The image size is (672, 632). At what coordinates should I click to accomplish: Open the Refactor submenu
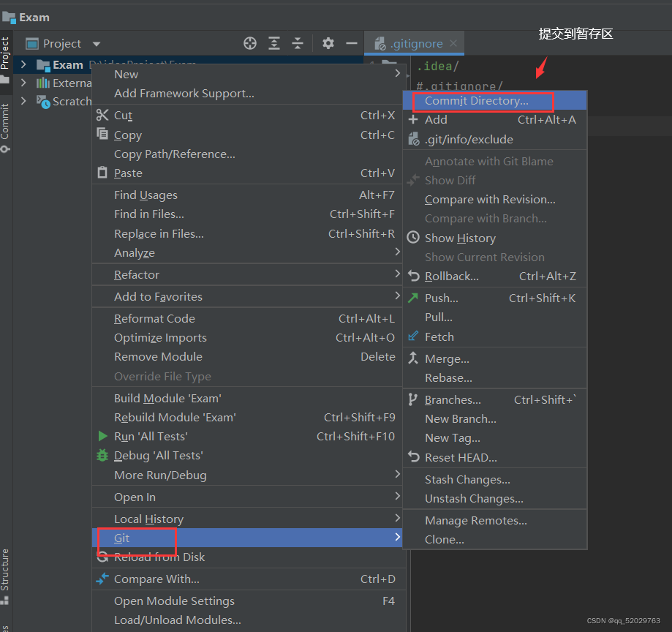point(248,274)
